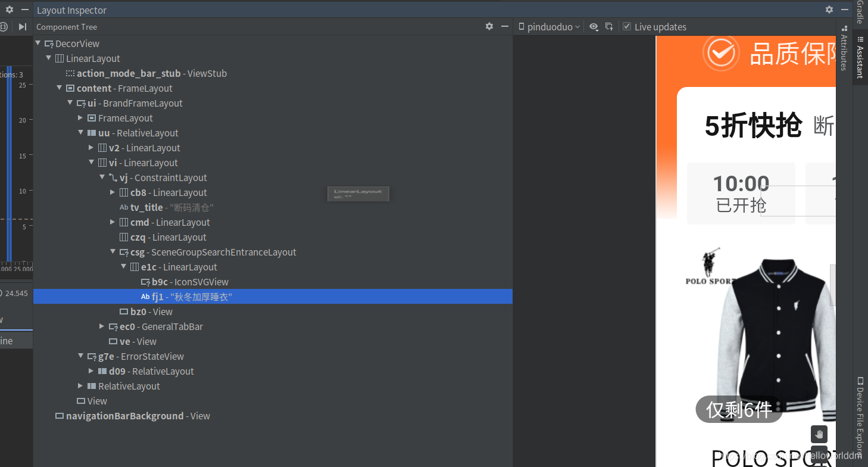Click the content FrameLayout icon
Screen dimensions: 868x467
(70, 88)
